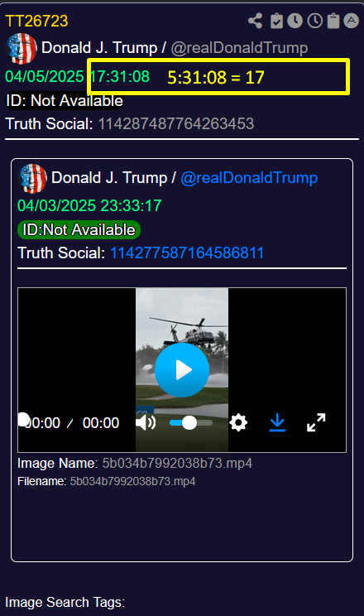The image size is (364, 616).
Task: Click the quoted post's profile avatar
Action: tap(32, 179)
